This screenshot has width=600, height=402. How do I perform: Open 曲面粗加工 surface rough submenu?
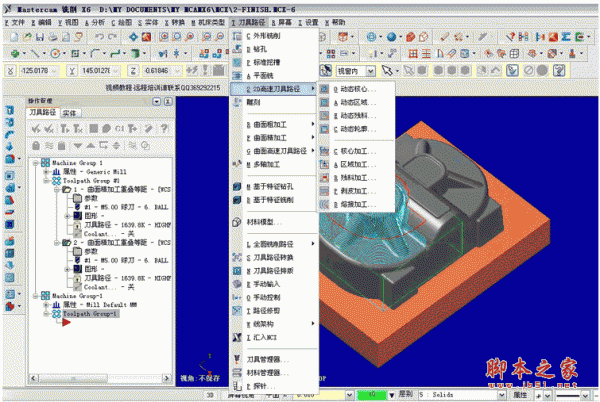point(274,124)
